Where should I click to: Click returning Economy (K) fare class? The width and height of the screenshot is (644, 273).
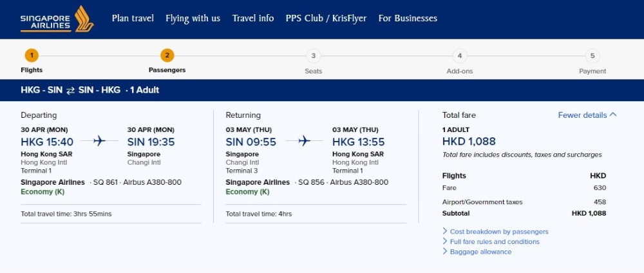(x=247, y=192)
